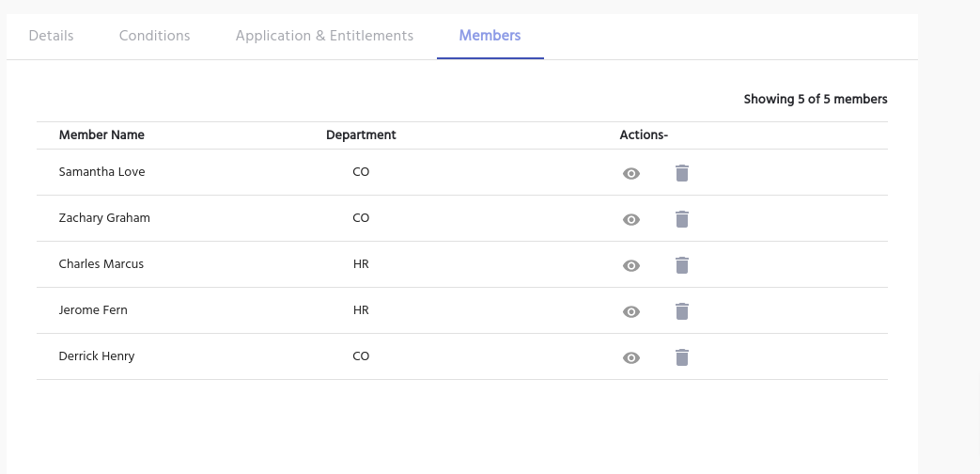Screen dimensions: 980x474
Task: Delete Derrick Henry from the list
Action: pos(682,357)
